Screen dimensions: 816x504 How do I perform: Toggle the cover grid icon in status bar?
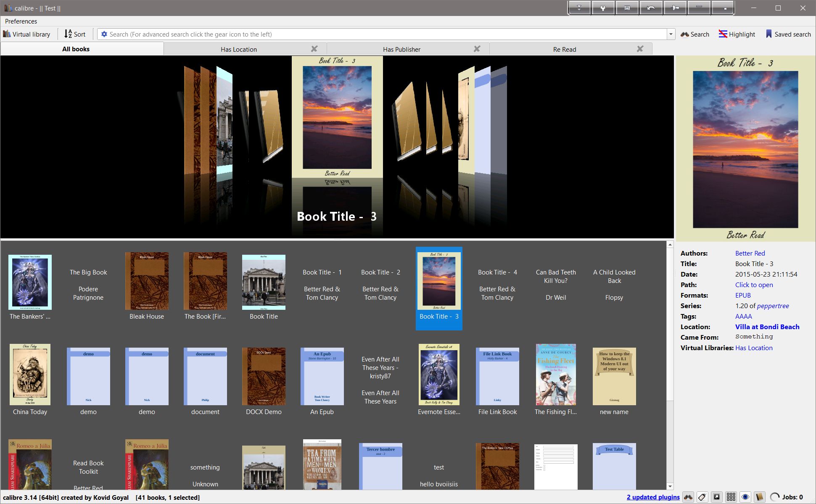click(731, 497)
